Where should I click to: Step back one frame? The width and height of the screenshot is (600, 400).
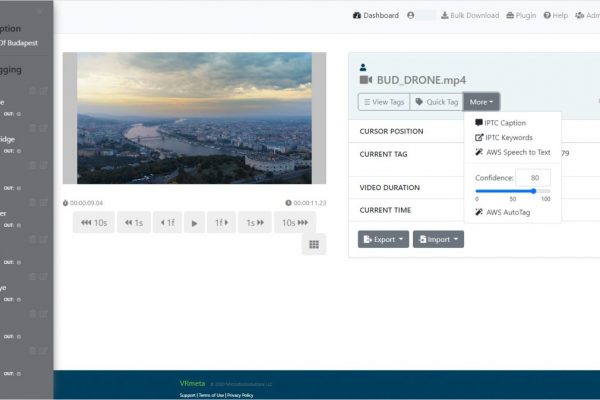(x=168, y=223)
